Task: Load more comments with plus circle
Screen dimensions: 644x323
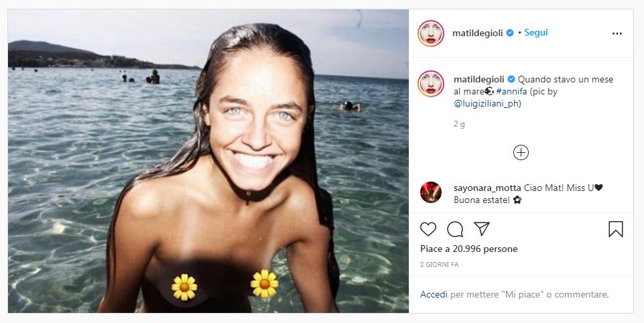Action: pos(521,153)
